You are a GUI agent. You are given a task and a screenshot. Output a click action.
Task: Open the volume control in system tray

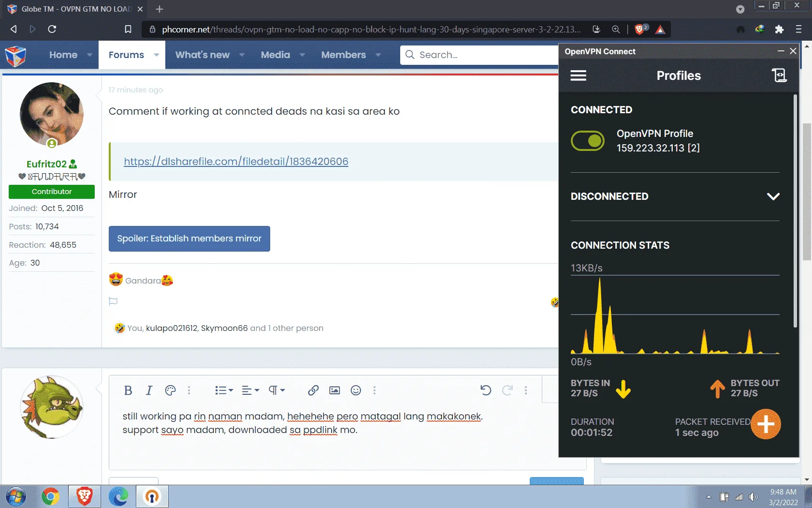pyautogui.click(x=753, y=497)
